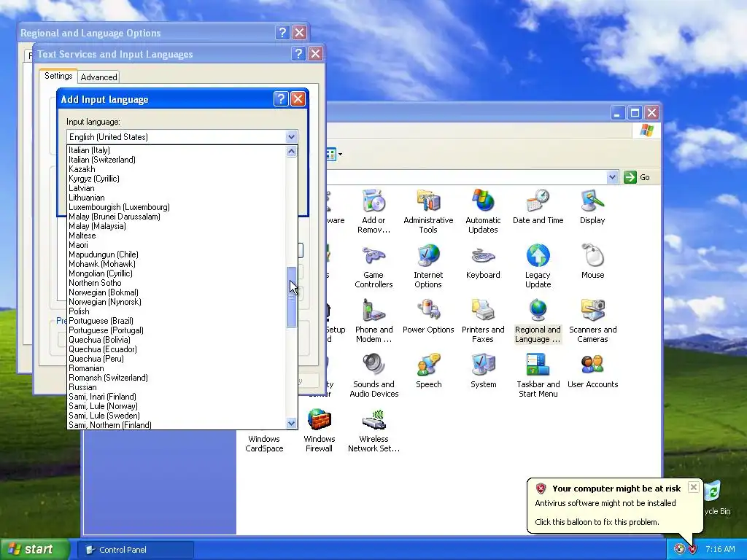747x560 pixels.
Task: Click Help button on Text Services dialog
Action: click(x=298, y=53)
